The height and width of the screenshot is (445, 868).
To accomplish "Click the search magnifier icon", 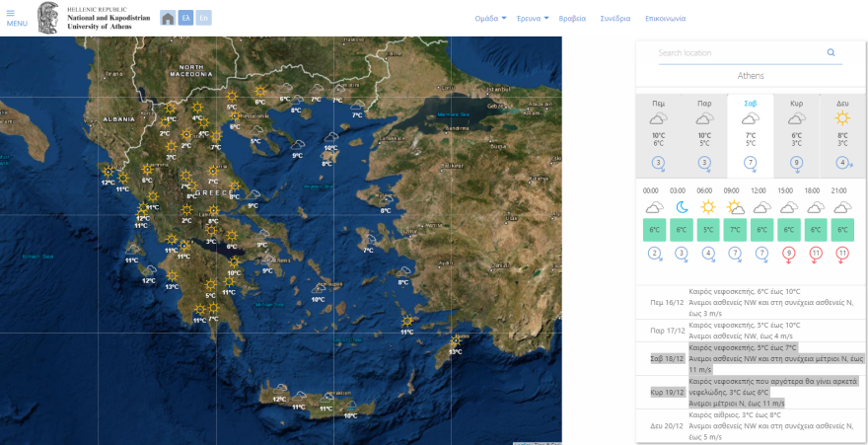I will coord(831,52).
